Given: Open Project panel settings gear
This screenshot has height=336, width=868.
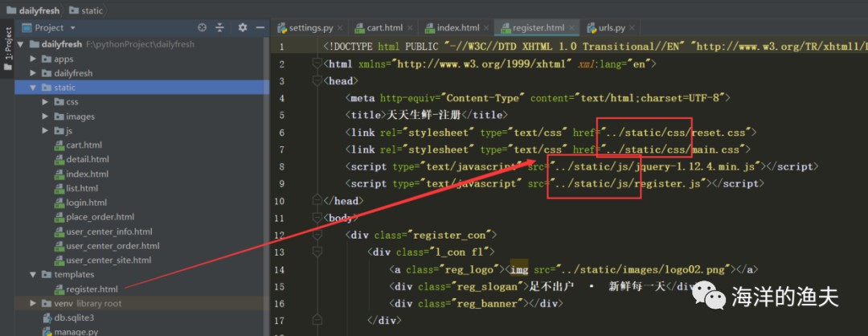Looking at the screenshot, I should point(243,27).
